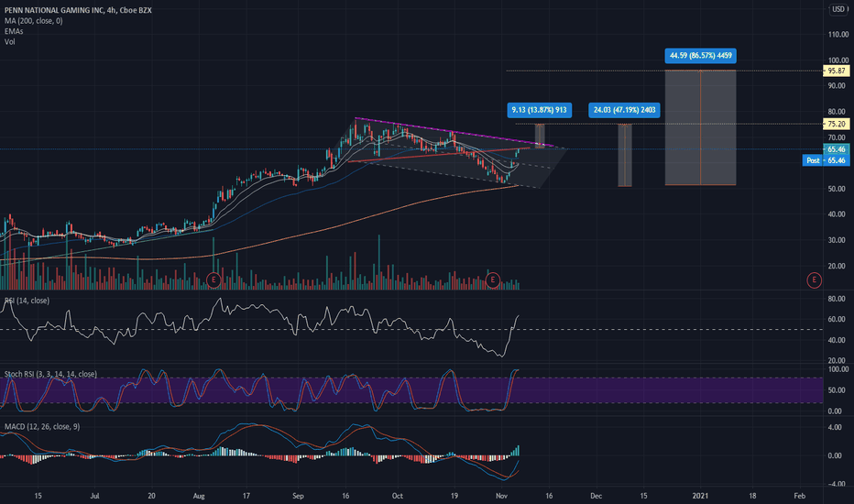Click the Aug date label on time axis

(199, 496)
